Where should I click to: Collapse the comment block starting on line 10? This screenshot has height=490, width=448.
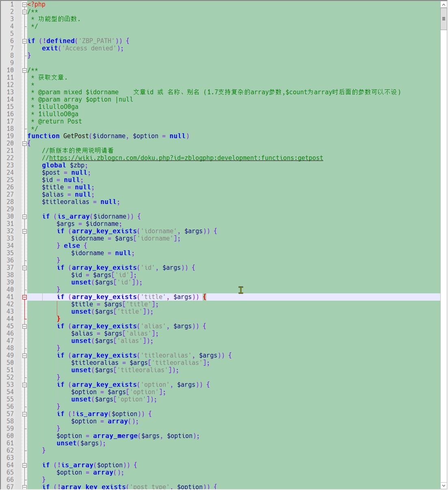(x=24, y=70)
